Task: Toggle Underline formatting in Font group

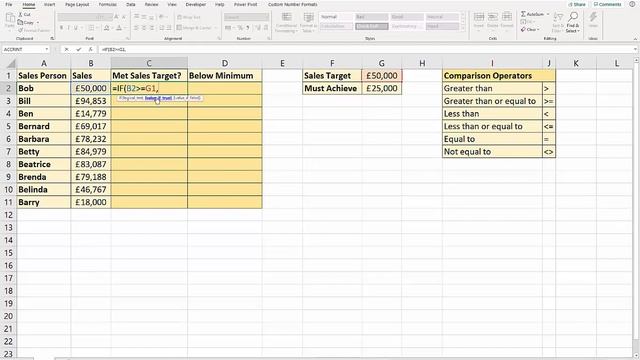Action: click(x=76, y=28)
